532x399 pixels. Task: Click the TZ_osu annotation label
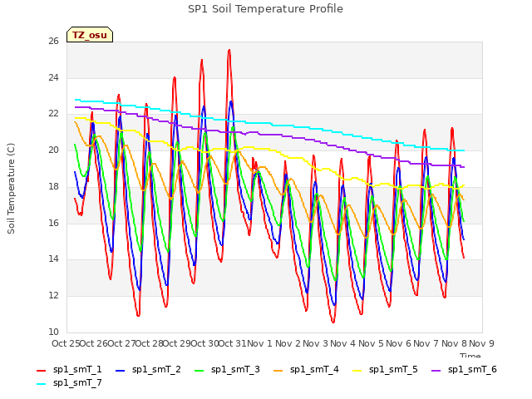click(x=90, y=35)
